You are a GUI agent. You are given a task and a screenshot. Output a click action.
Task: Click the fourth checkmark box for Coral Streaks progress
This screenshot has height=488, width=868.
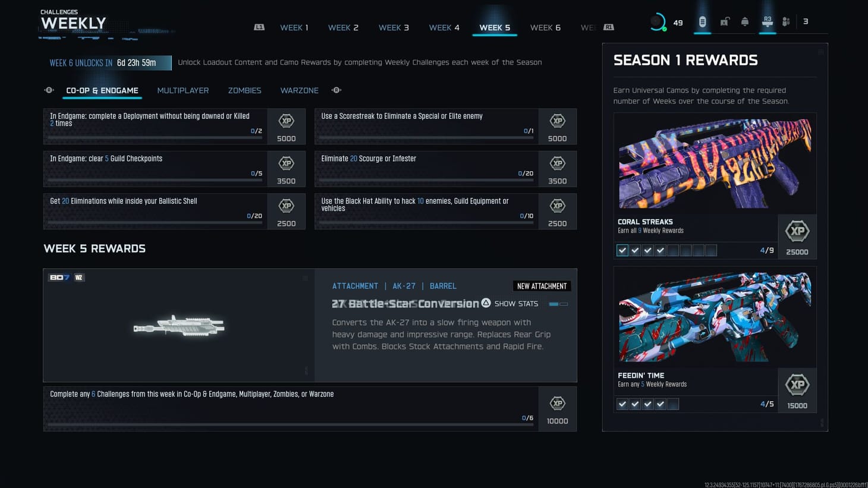(x=660, y=250)
